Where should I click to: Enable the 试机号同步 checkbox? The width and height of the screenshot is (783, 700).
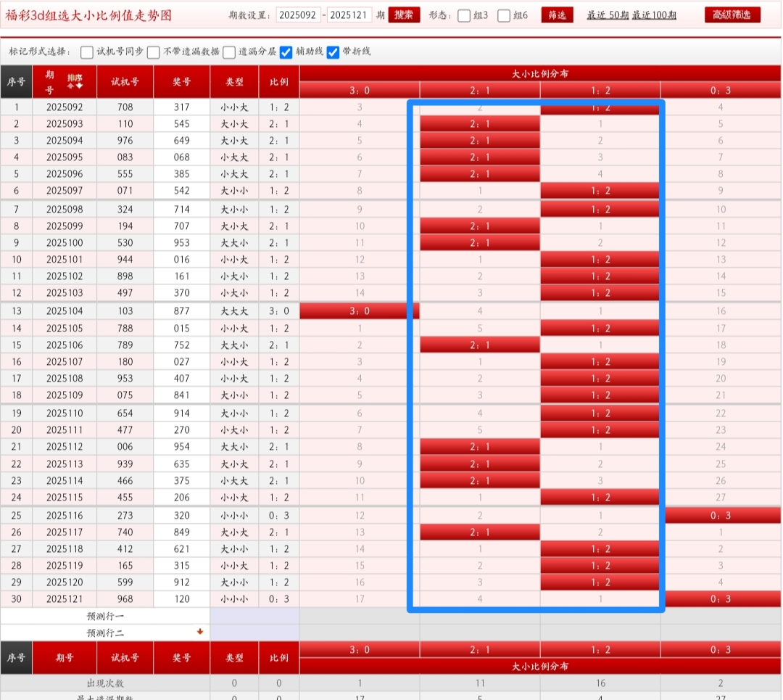(87, 52)
